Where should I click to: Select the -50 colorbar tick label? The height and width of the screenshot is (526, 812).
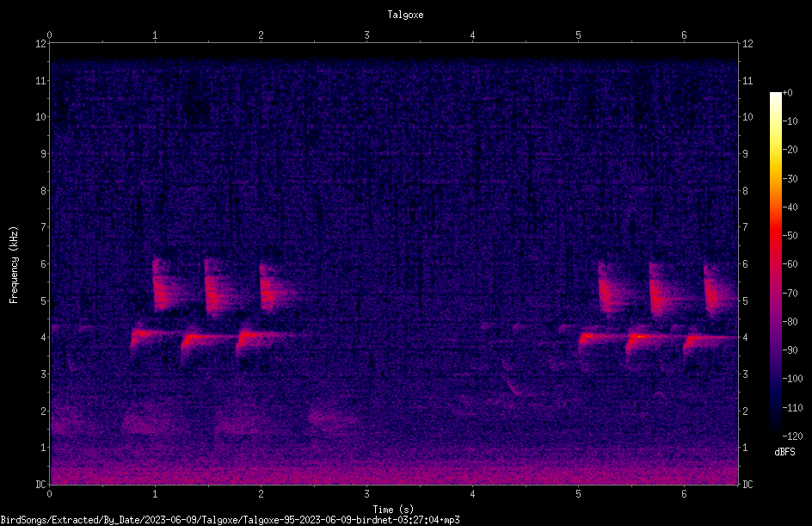tap(790, 236)
